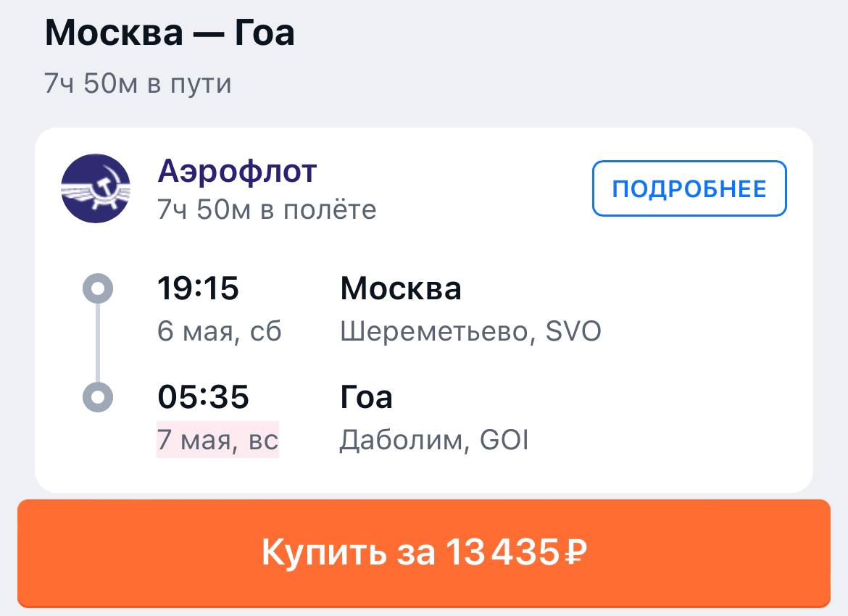Select the Москва departure city name
The height and width of the screenshot is (616, 848).
pyautogui.click(x=401, y=288)
